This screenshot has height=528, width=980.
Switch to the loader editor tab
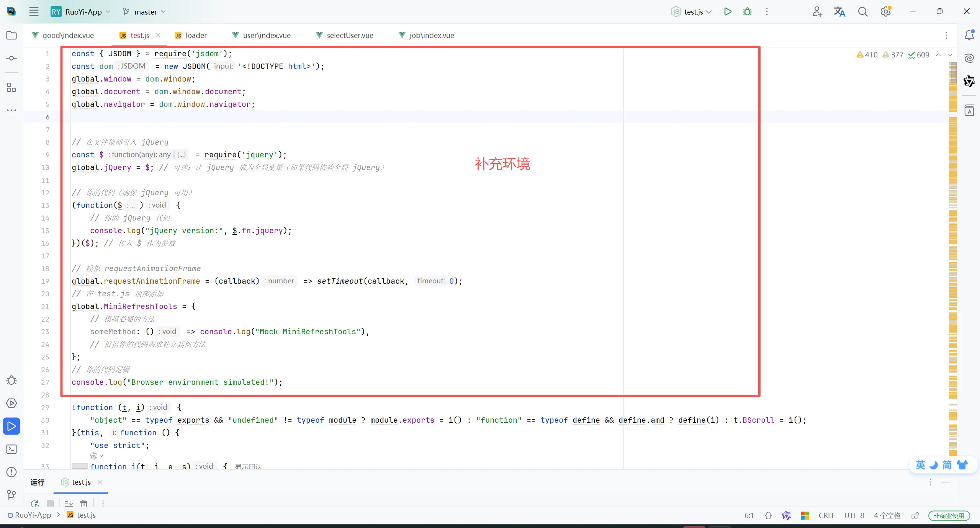tap(196, 35)
